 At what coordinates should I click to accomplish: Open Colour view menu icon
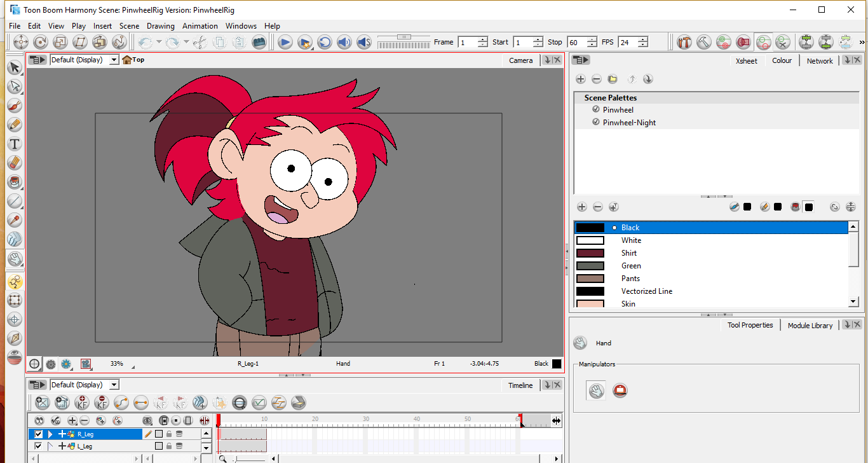click(581, 60)
